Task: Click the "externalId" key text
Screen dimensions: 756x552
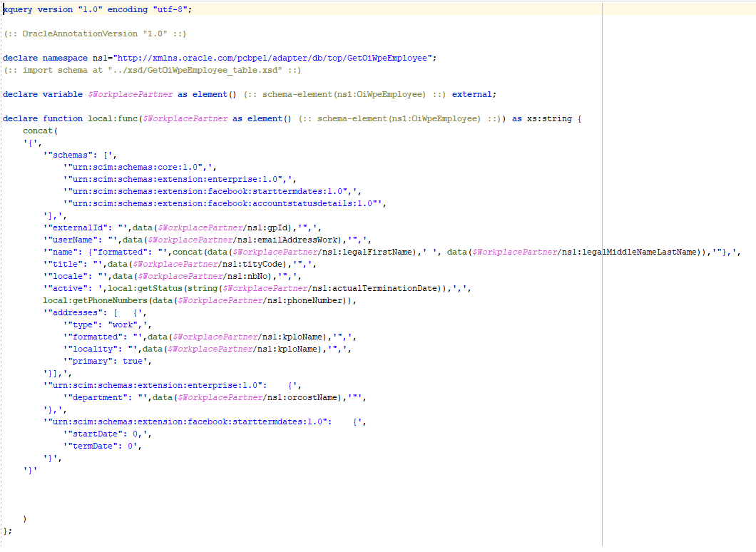Action: [78, 228]
